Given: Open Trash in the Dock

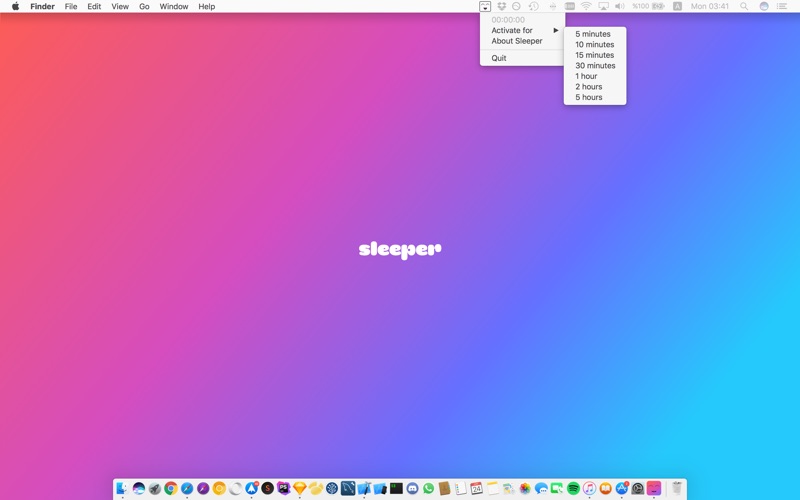Looking at the screenshot, I should pos(677,488).
